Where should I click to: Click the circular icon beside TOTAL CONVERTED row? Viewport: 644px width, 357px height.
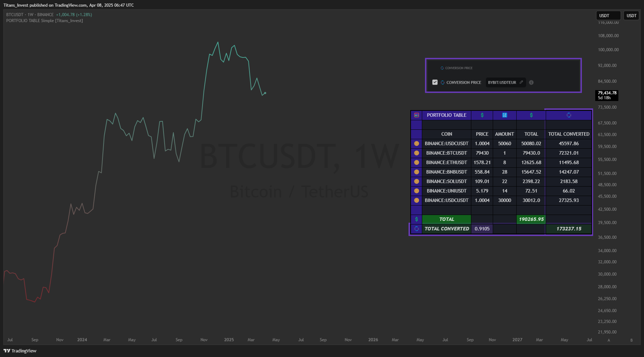417,229
